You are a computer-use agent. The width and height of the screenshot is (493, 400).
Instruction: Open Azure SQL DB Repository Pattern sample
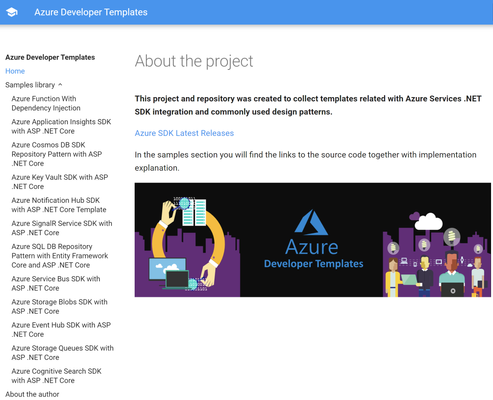(60, 256)
